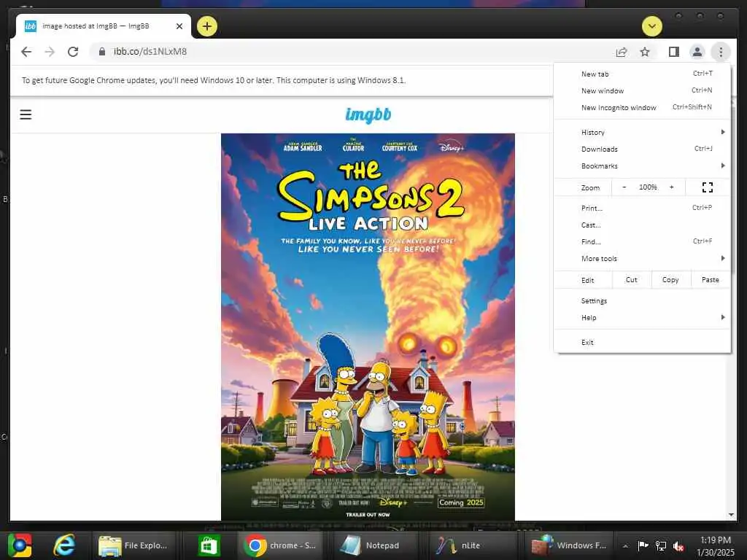This screenshot has width=747, height=560.
Task: Click the taskbar clock showing 1:19 PM
Action: (x=716, y=546)
